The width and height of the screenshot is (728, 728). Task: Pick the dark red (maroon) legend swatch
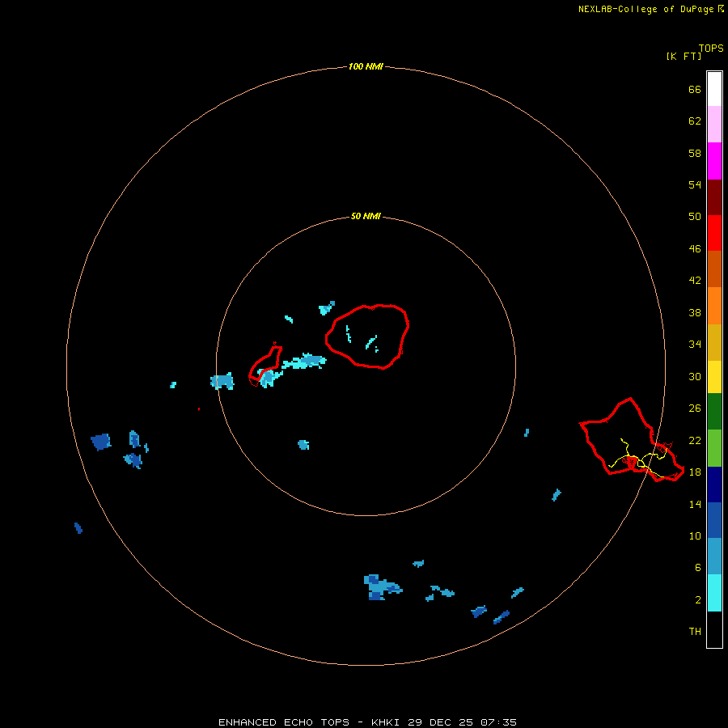[x=714, y=197]
